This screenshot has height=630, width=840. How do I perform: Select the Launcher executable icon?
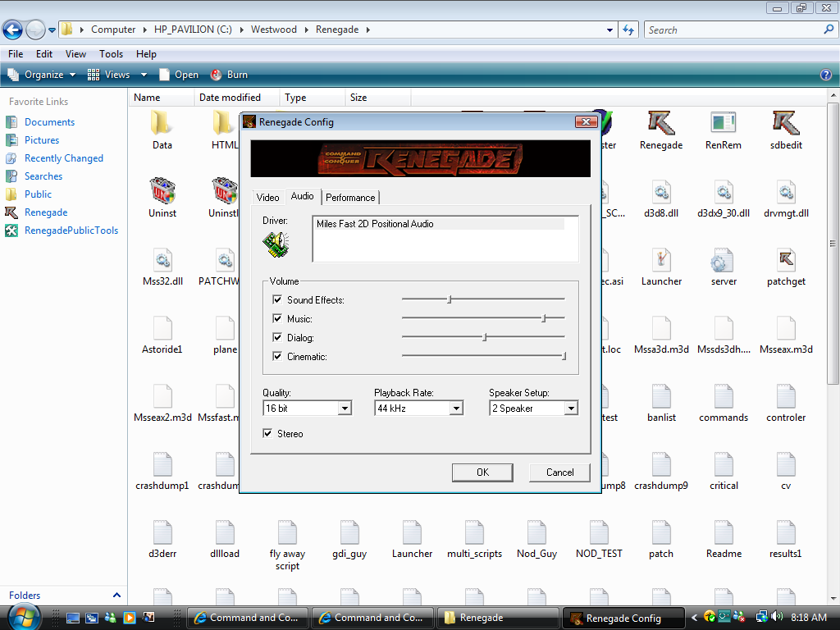pos(661,261)
